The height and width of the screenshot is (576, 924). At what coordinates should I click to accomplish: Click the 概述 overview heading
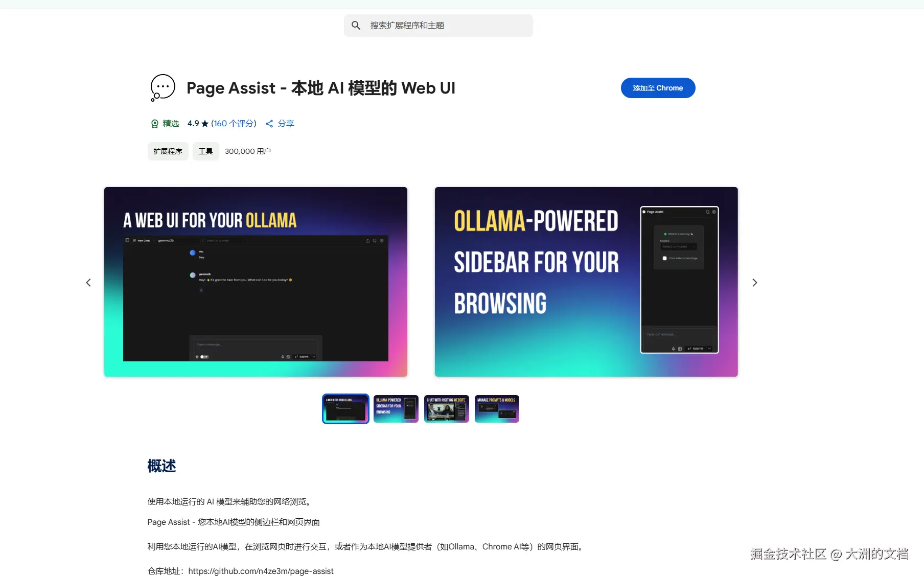point(161,466)
